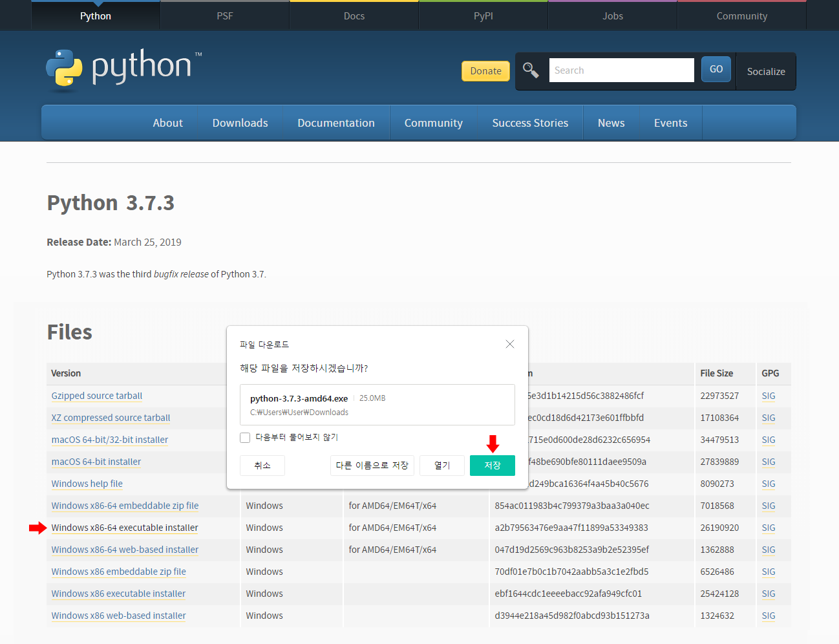Viewport: 839px width, 644px height.
Task: Click the Version column header
Action: pos(66,373)
